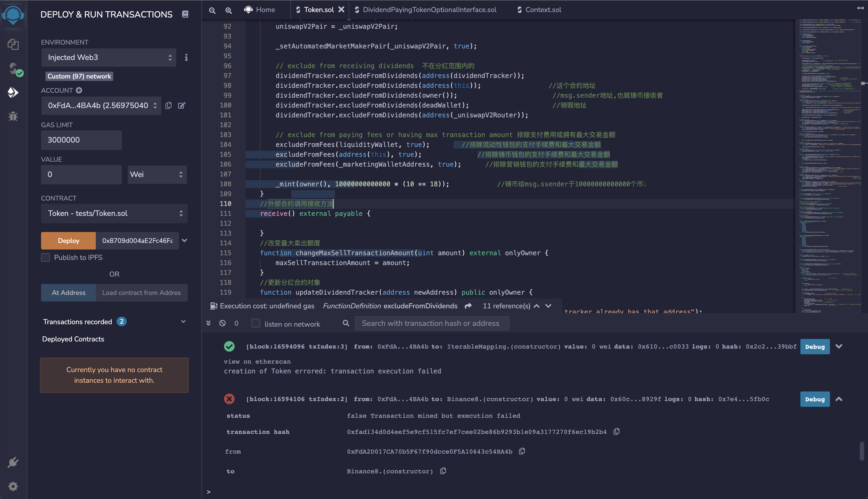The width and height of the screenshot is (868, 499).
Task: Click the pending transactions counter 0
Action: click(236, 323)
